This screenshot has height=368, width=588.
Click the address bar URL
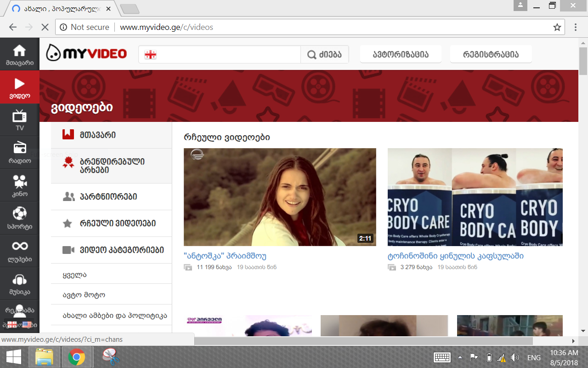[167, 27]
